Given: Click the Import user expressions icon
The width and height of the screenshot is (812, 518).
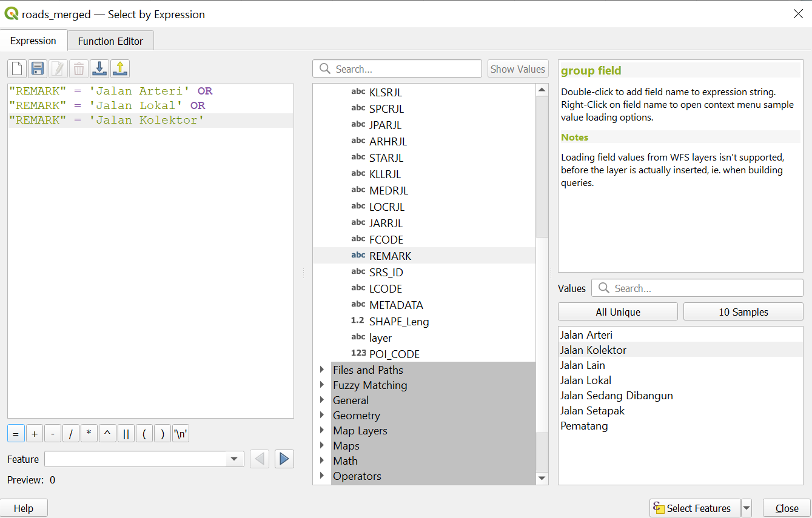Looking at the screenshot, I should click(x=99, y=69).
